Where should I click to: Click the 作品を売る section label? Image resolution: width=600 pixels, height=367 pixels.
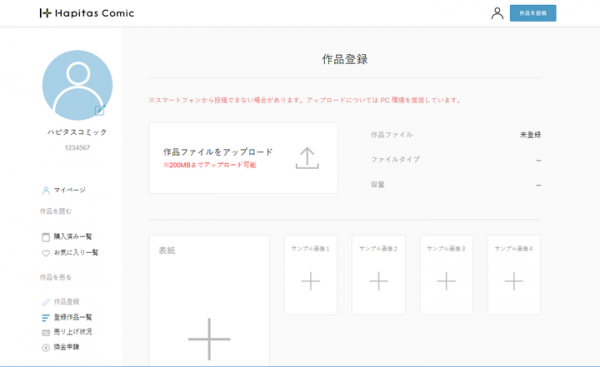(x=56, y=277)
